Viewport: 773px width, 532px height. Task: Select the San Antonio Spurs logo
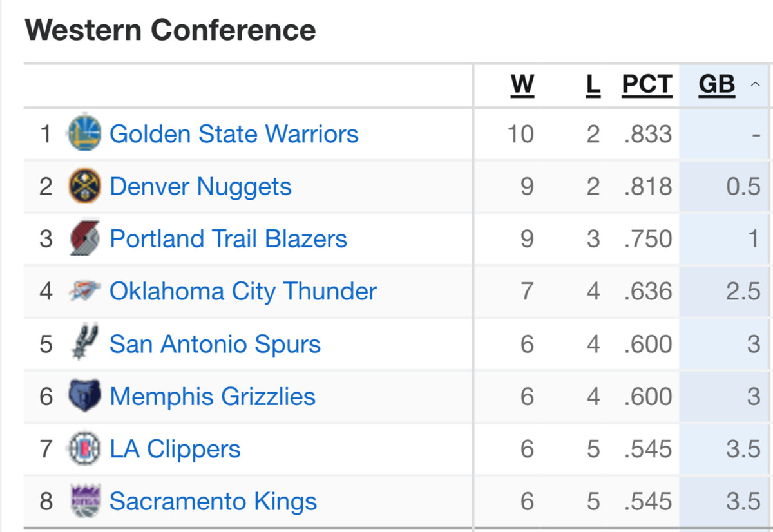coord(84,343)
